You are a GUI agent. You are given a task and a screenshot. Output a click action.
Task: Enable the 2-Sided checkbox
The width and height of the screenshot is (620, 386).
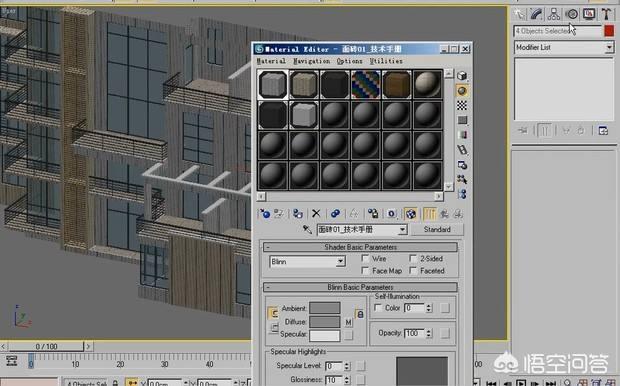pos(413,258)
